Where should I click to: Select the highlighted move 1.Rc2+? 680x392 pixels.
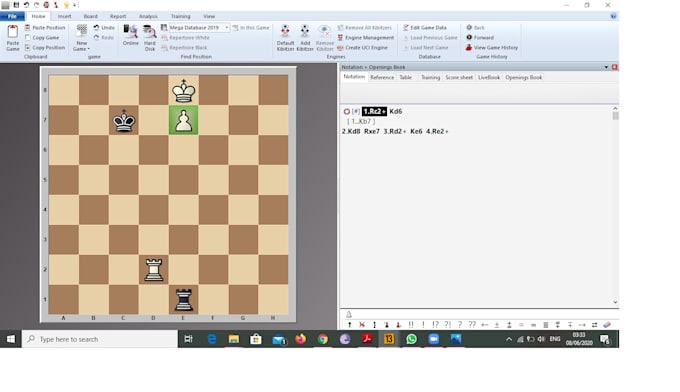[x=374, y=111]
